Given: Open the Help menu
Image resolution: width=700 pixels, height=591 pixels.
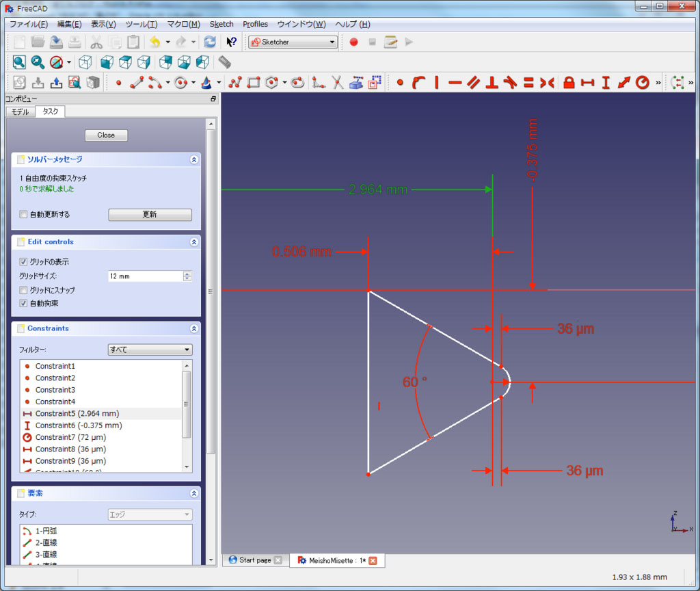Looking at the screenshot, I should [353, 24].
